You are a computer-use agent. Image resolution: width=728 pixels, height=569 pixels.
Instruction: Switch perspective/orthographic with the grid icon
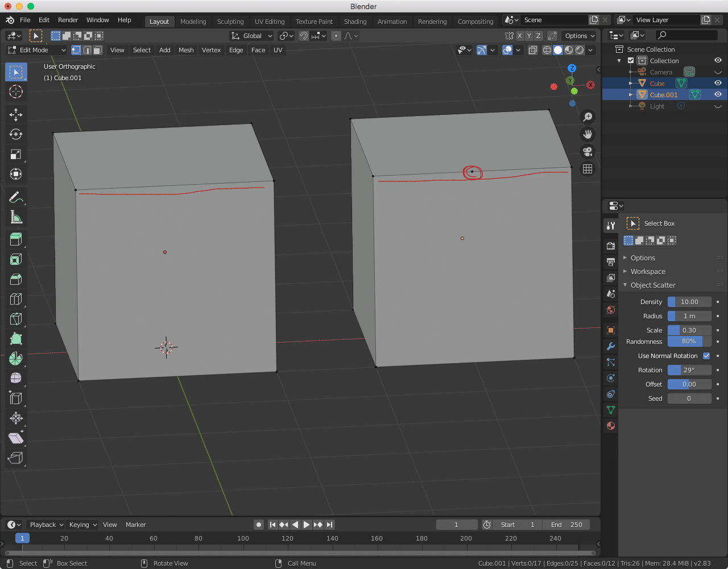[588, 169]
